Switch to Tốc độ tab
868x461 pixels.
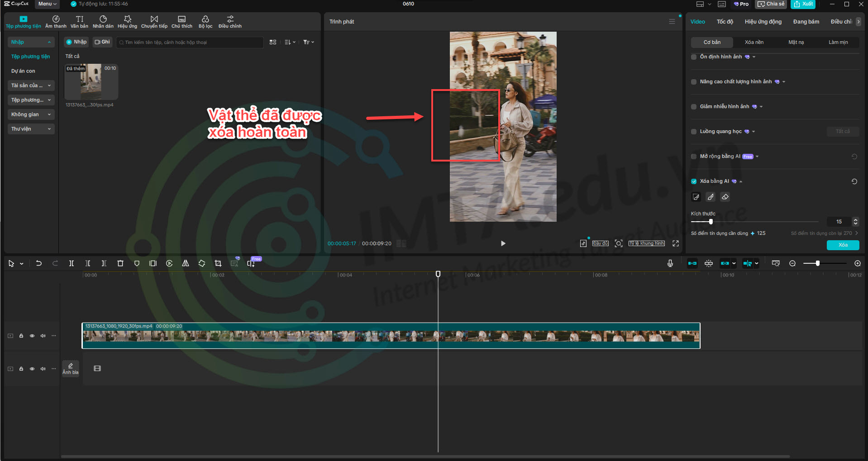pyautogui.click(x=725, y=22)
